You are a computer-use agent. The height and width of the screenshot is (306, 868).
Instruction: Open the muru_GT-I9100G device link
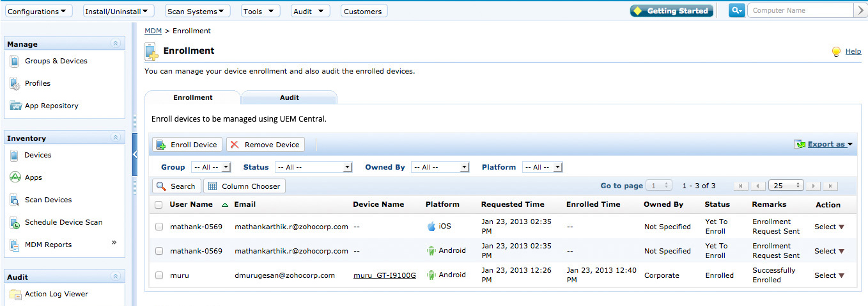[384, 275]
